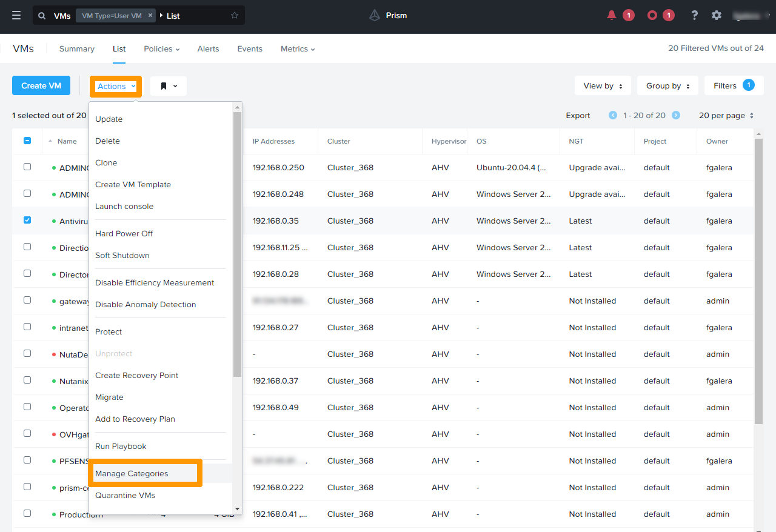Click the Create VM button
This screenshot has width=776, height=532.
[41, 85]
